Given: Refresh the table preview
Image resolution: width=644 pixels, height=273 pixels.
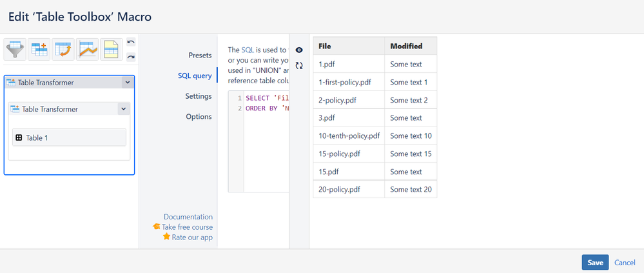Looking at the screenshot, I should (299, 65).
